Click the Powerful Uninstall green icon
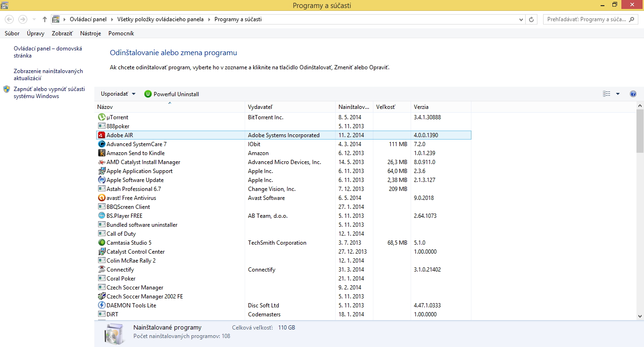Image resolution: width=644 pixels, height=347 pixels. click(x=148, y=94)
